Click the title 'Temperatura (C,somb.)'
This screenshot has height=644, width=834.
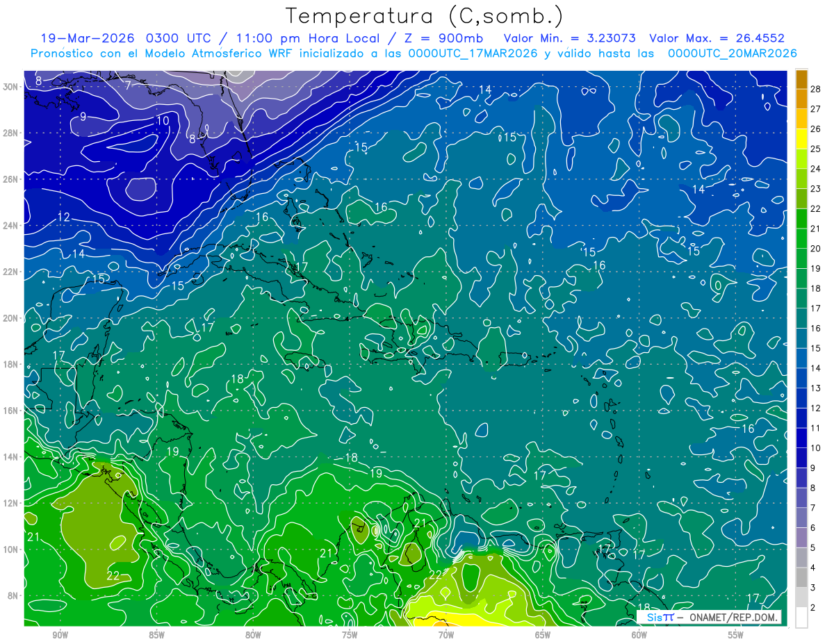424,16
